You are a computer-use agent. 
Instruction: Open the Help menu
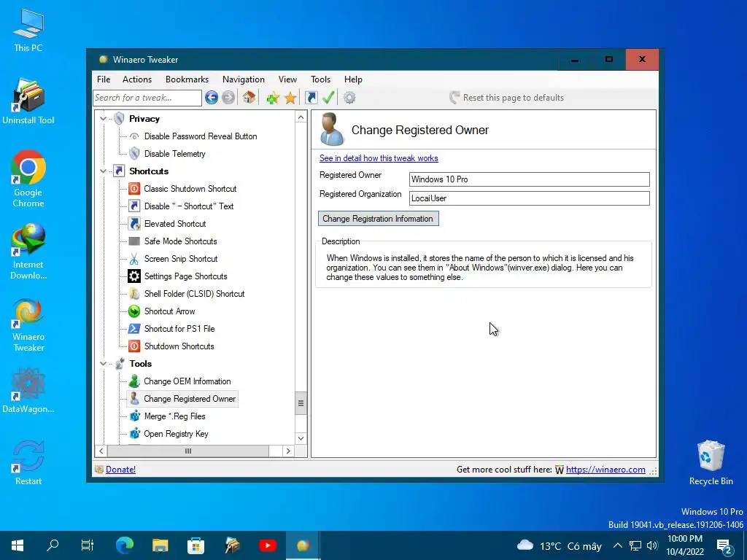(353, 79)
